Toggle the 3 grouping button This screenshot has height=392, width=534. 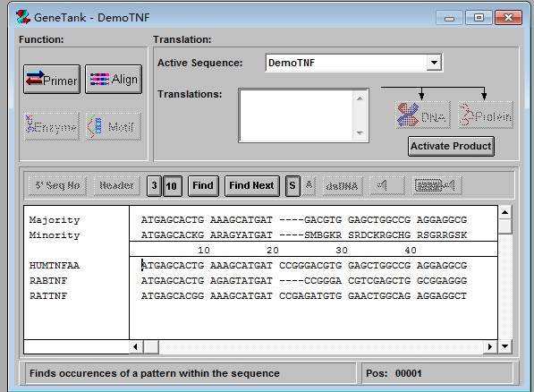click(x=154, y=186)
